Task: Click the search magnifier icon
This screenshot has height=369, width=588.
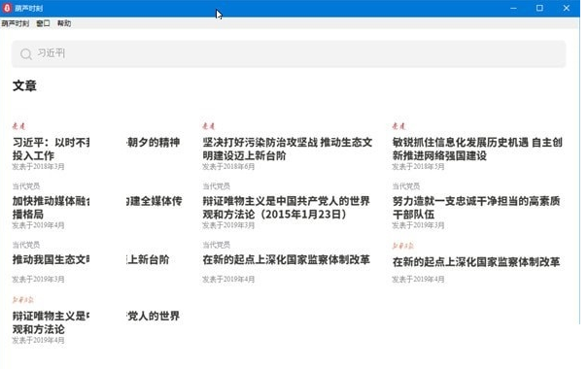Action: (x=26, y=54)
